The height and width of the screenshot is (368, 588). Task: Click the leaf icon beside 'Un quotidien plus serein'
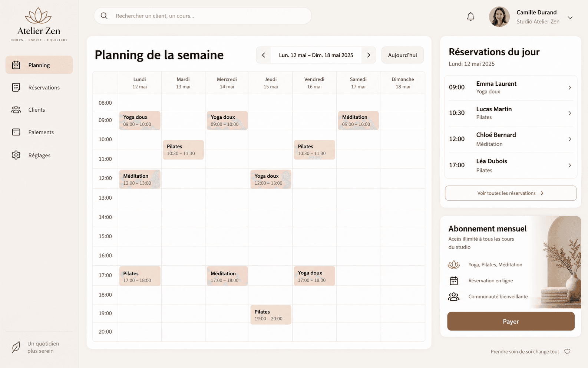(16, 347)
